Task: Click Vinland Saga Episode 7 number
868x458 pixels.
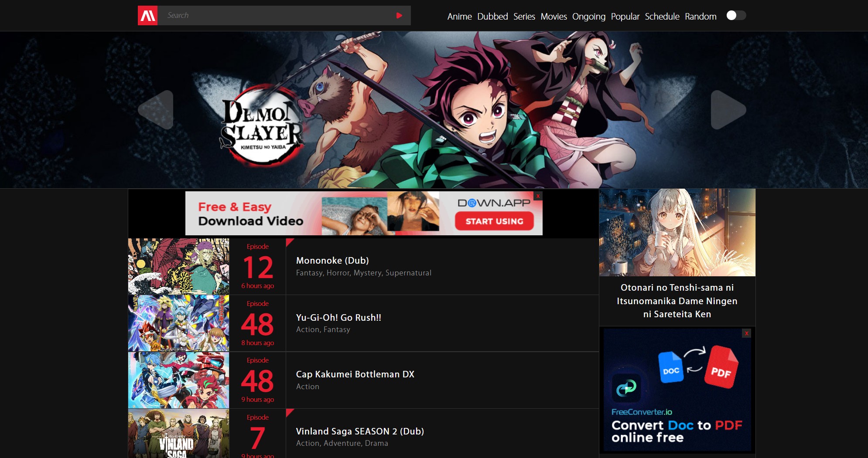Action: click(x=257, y=438)
